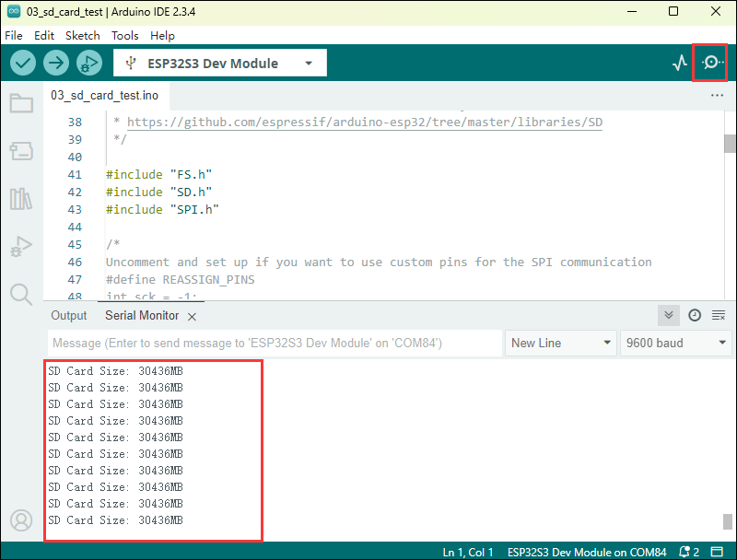Image resolution: width=737 pixels, height=560 pixels.
Task: Open the editor tab three-dots menu
Action: [x=717, y=96]
